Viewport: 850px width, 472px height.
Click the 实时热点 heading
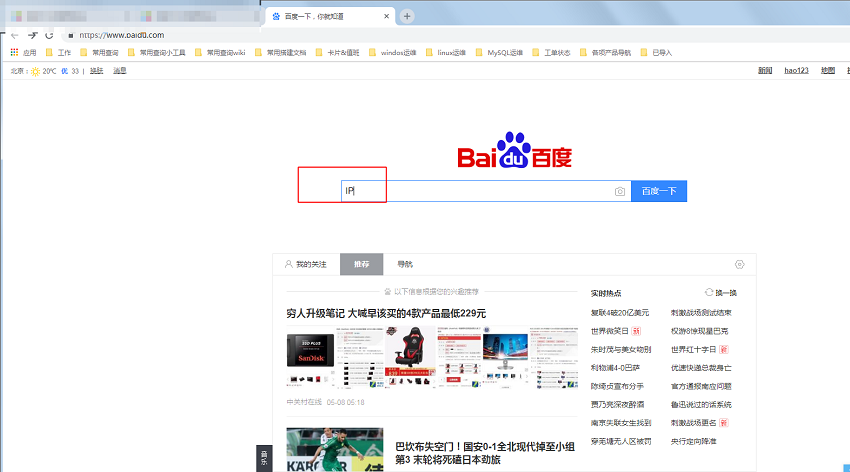pos(606,293)
